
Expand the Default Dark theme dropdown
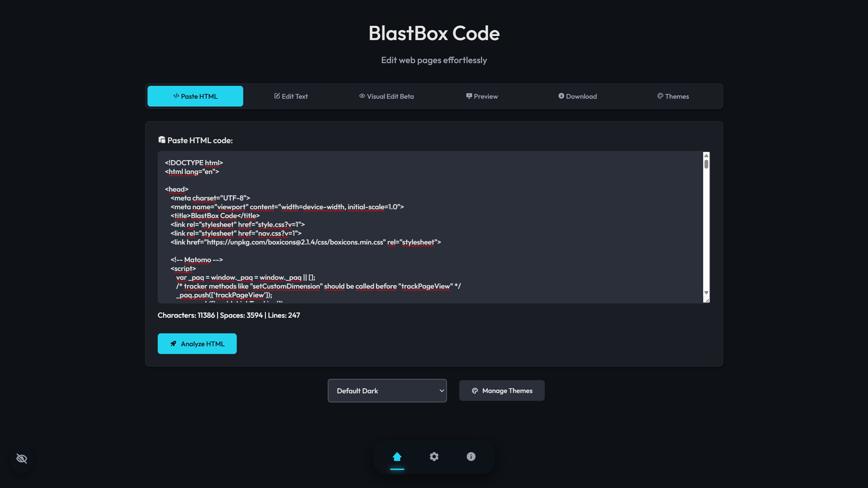coord(387,390)
